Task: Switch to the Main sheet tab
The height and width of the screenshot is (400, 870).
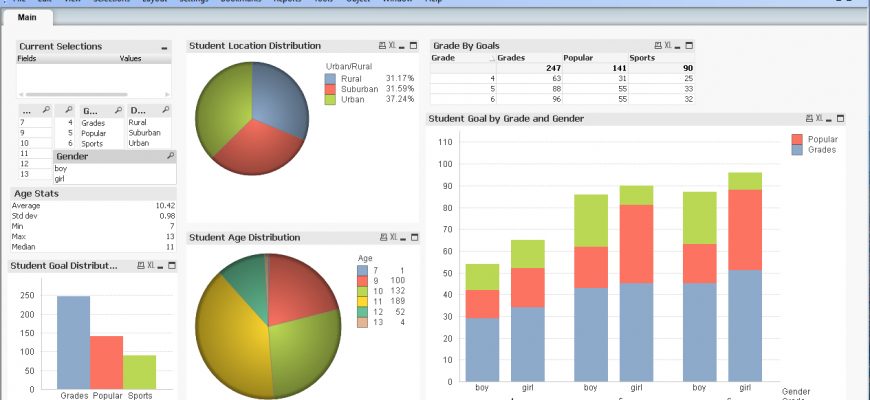Action: click(27, 18)
